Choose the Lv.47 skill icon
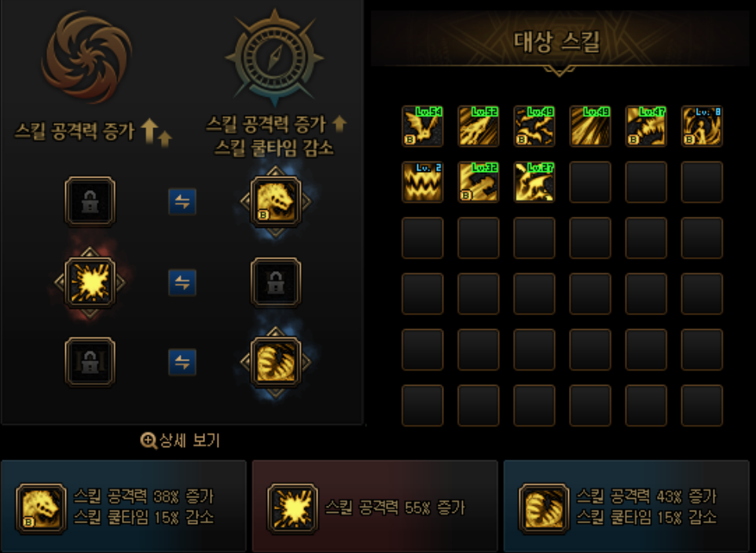The width and height of the screenshot is (756, 553). tap(646, 126)
